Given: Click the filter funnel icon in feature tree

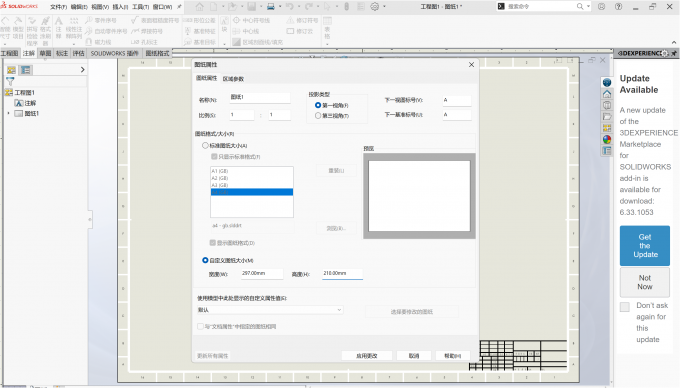Looking at the screenshot, I should pyautogui.click(x=10, y=81).
